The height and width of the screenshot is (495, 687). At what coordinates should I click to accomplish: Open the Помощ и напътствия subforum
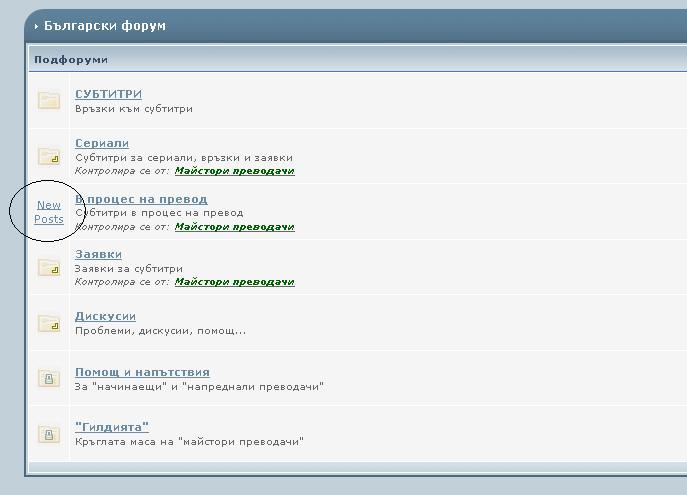click(142, 372)
